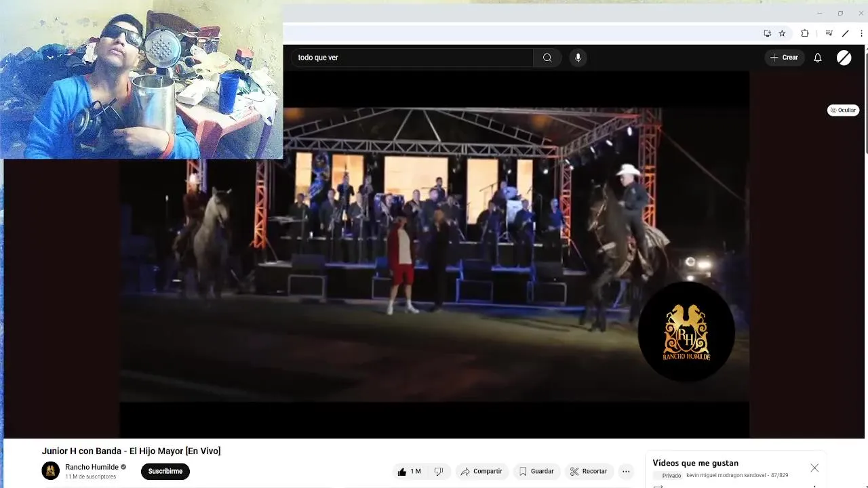Click the Rancho Humilde channel avatar
Screen dimensions: 868x488
point(51,471)
